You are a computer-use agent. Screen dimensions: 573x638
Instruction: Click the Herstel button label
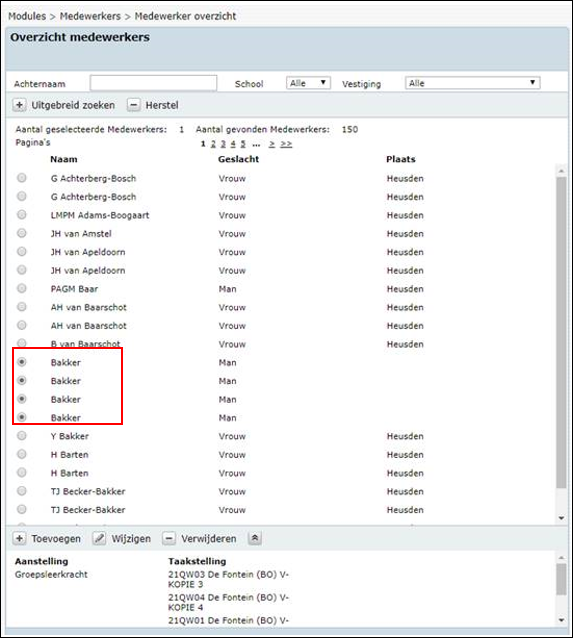(x=162, y=105)
